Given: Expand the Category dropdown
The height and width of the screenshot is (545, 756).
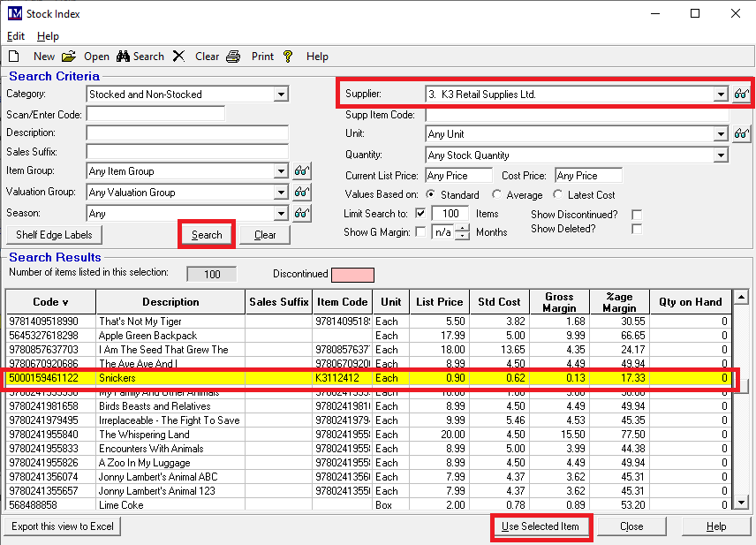Looking at the screenshot, I should (x=281, y=95).
